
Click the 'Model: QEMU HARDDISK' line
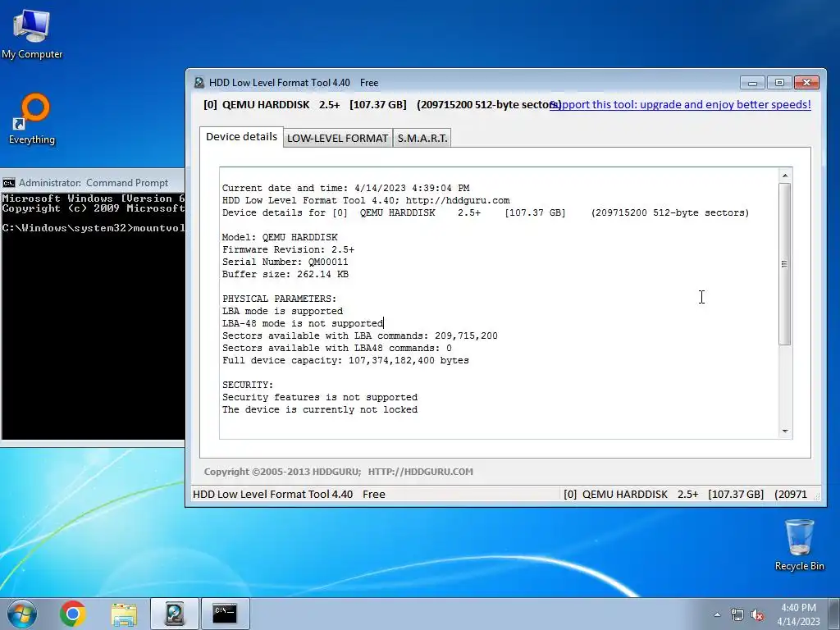point(280,237)
